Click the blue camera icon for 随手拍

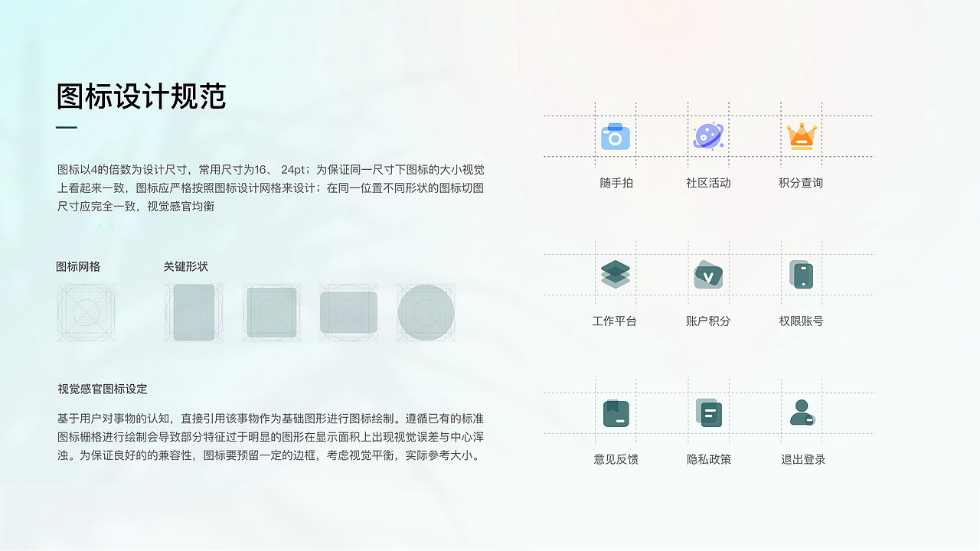point(616,136)
